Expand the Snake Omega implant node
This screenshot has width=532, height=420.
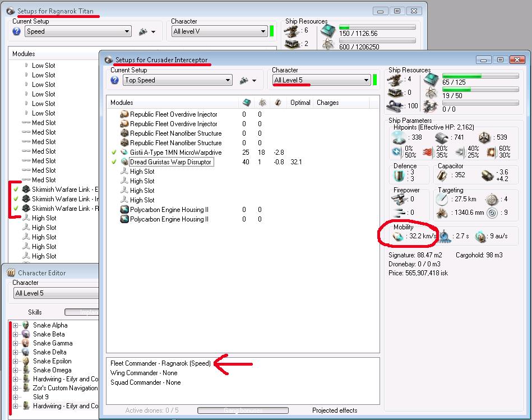point(15,370)
